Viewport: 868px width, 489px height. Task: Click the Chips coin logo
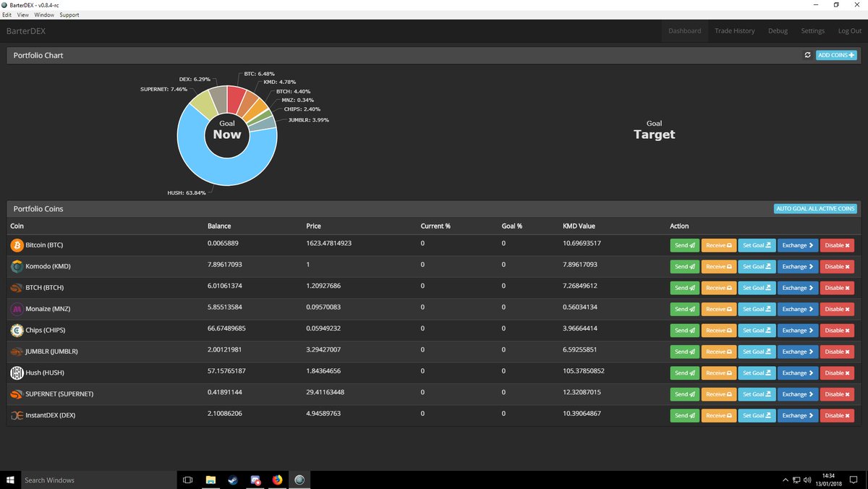click(x=17, y=331)
